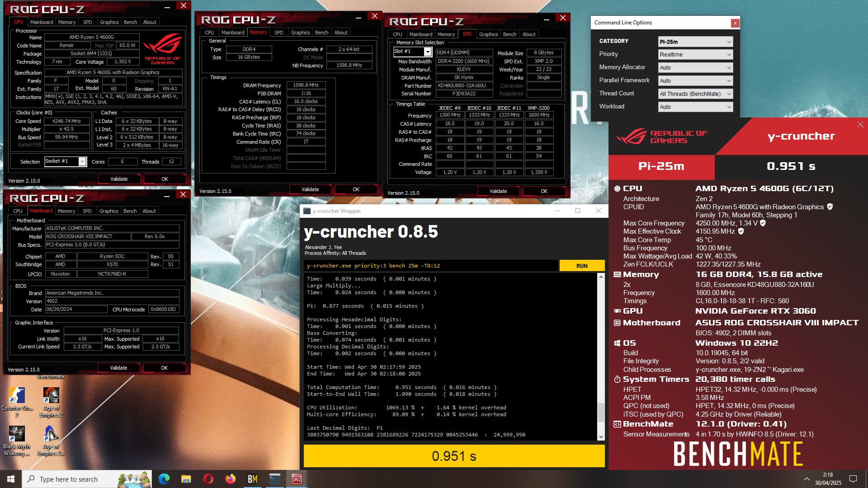This screenshot has width=868, height=488.
Task: Click Validate in the CPU-Z Mainboard window
Action: pyautogui.click(x=118, y=368)
